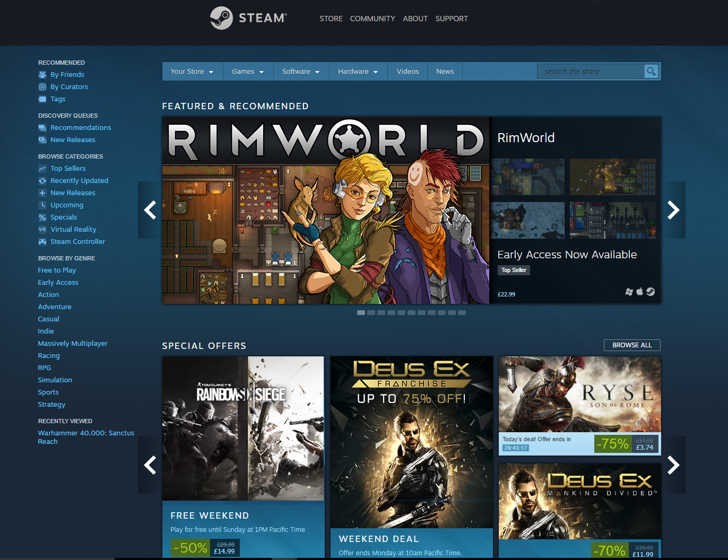Open SUPPORT in top navigation

[452, 19]
